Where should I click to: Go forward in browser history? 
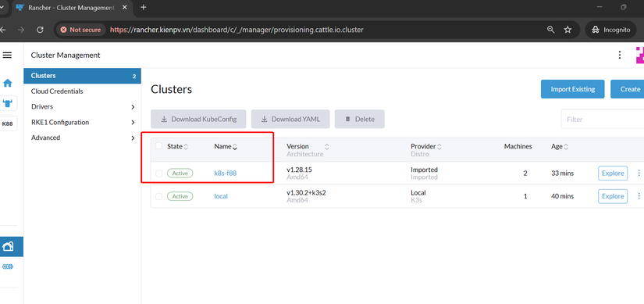pos(21,30)
